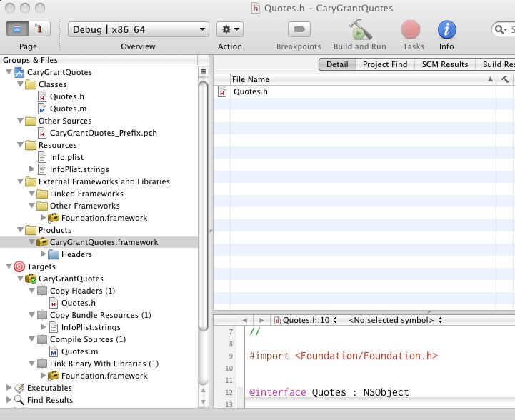
Task: Expand the Headers folder disclosure triangle
Action: point(43,254)
